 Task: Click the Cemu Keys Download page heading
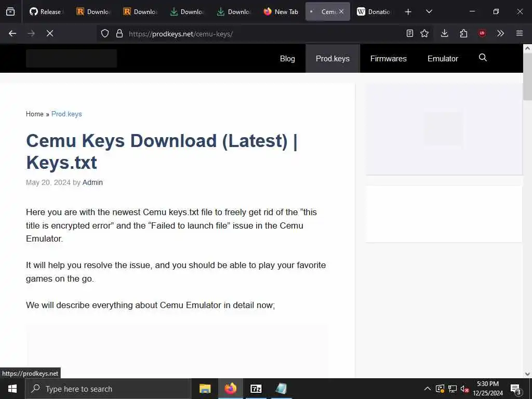162,151
